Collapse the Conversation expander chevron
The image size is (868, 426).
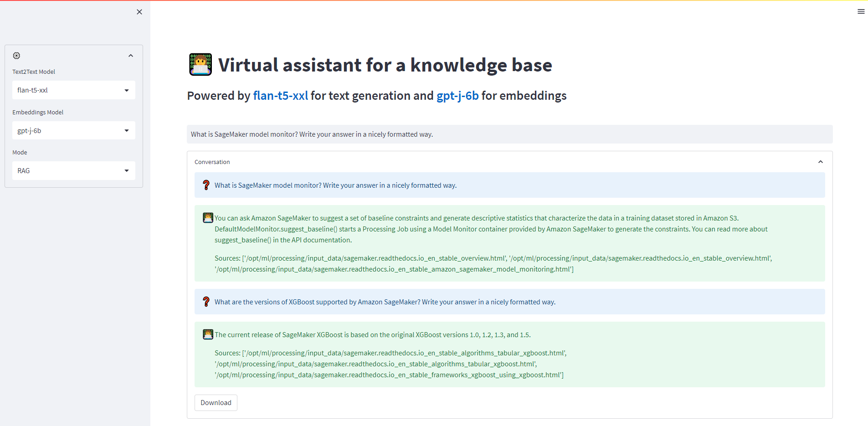tap(820, 162)
